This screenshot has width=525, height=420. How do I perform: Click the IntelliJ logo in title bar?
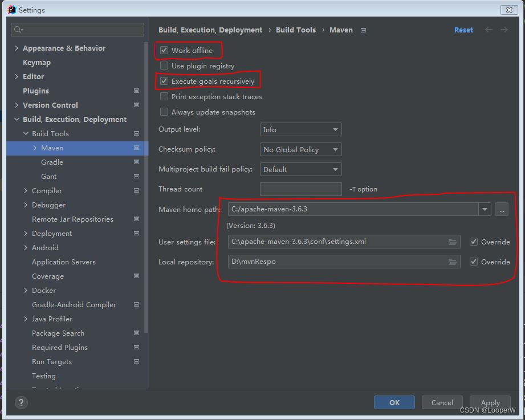pyautogui.click(x=12, y=10)
